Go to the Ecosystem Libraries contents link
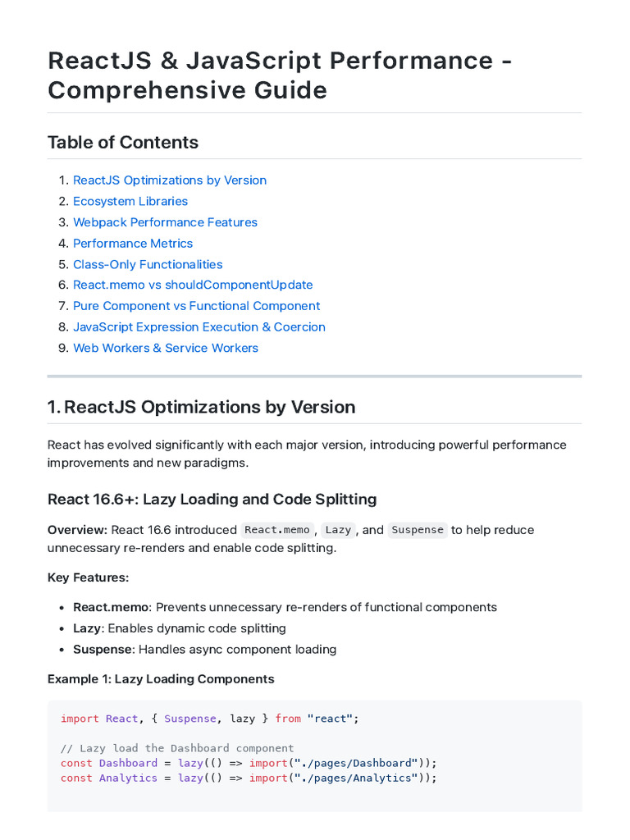The height and width of the screenshot is (840, 630). [x=130, y=201]
